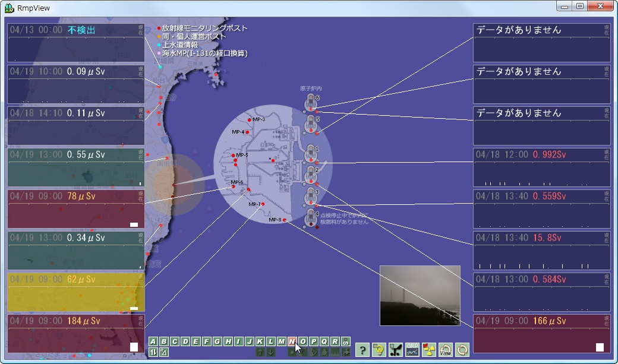Select preset letter M
Image resolution: width=618 pixels, height=364 pixels.
point(282,341)
